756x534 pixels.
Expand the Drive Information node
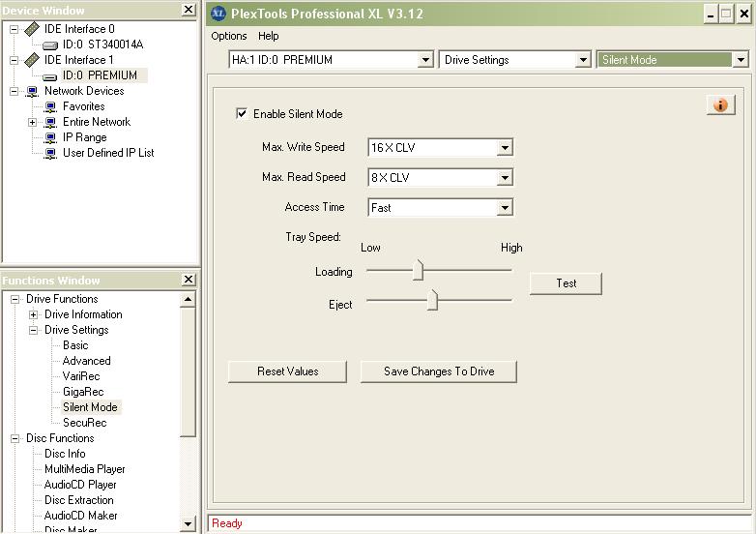pos(33,314)
